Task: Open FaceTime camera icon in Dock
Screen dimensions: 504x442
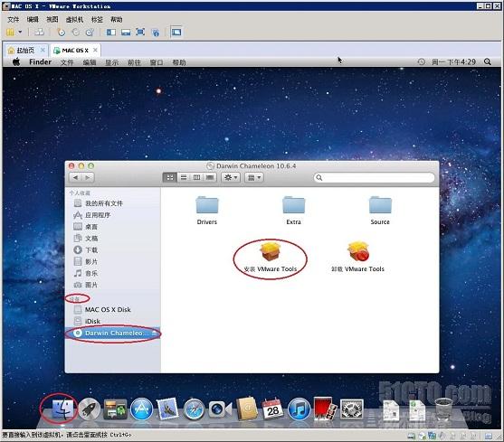Action: click(220, 409)
